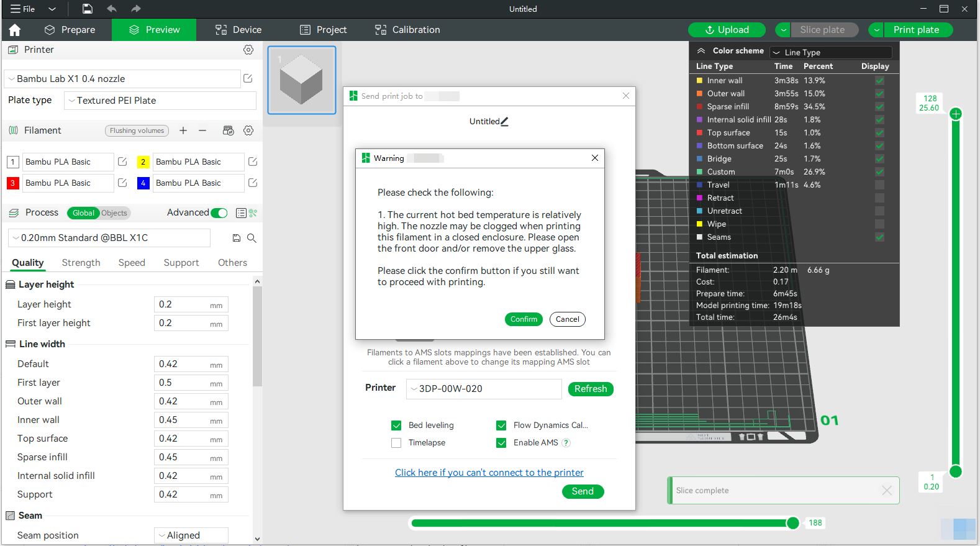Show Travel lines display checkbox
This screenshot has height=546, width=980.
click(880, 185)
